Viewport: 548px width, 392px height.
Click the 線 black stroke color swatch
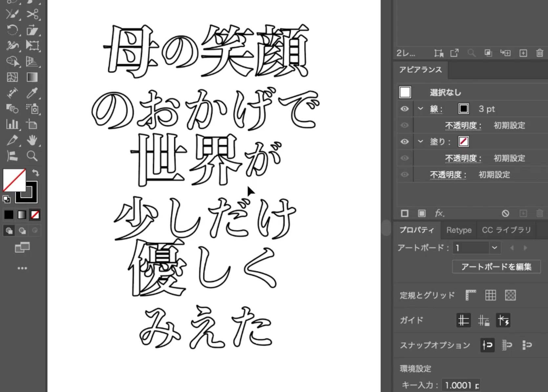click(x=464, y=109)
